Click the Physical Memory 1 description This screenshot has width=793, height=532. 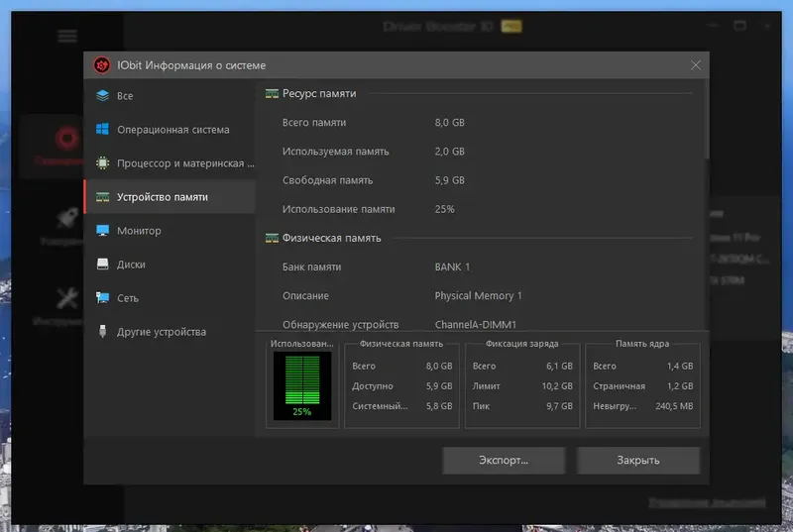(478, 296)
